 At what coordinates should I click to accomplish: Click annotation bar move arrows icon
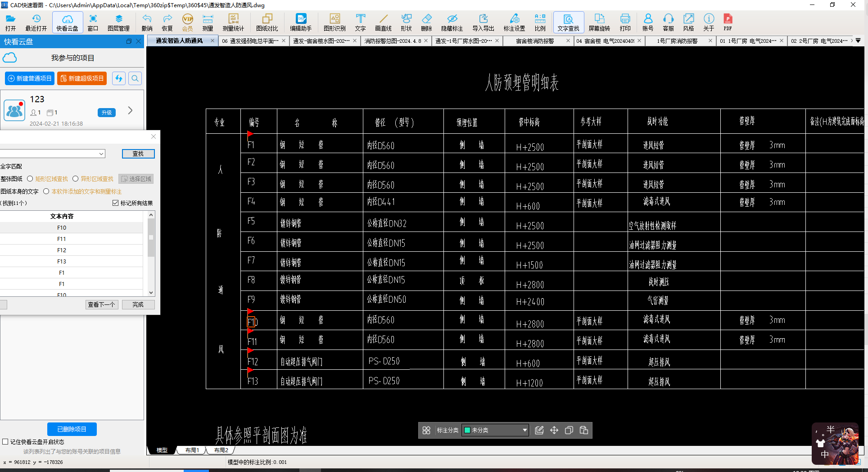[554, 430]
